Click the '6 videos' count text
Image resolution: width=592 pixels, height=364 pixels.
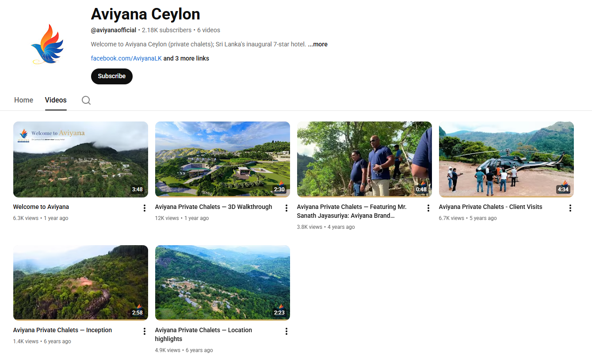tap(209, 30)
